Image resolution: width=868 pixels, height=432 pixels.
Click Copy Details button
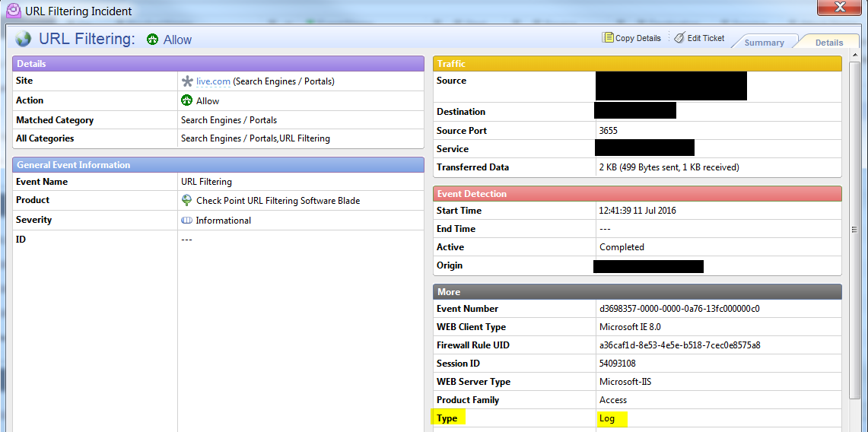[x=631, y=37]
